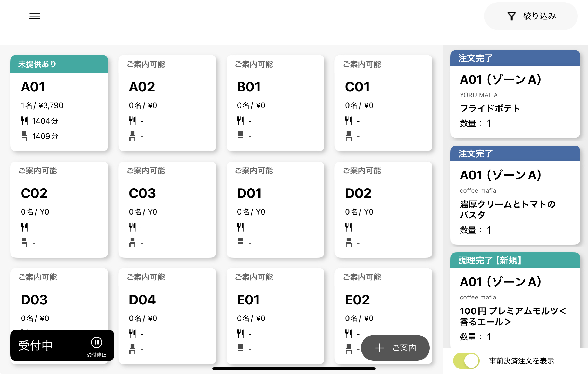588x374 pixels.
Task: Click the 受付中 reception status button
Action: click(x=62, y=345)
